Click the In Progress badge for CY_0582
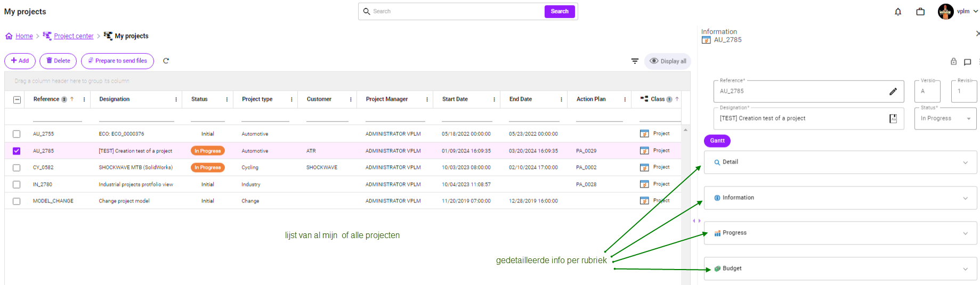 point(208,168)
